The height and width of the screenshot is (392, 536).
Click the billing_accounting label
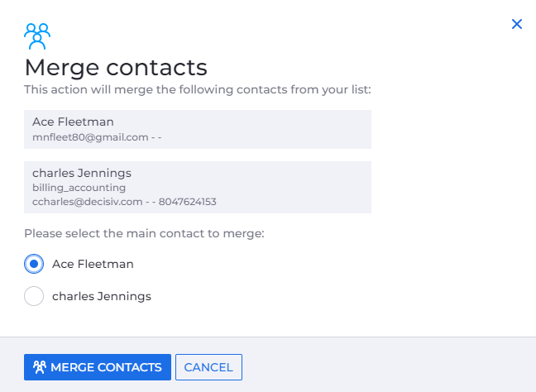79,188
